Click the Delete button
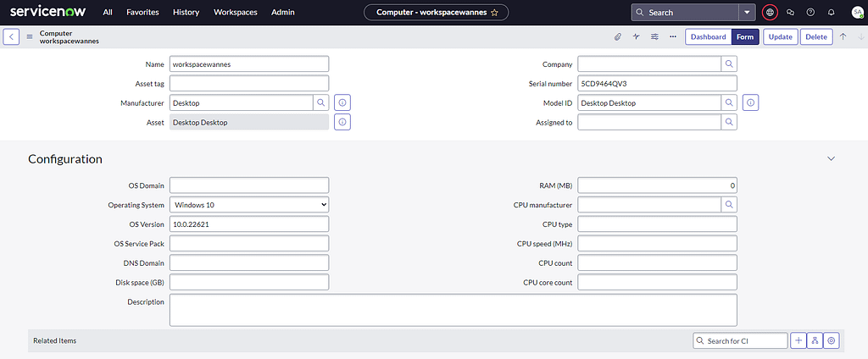 pos(815,36)
